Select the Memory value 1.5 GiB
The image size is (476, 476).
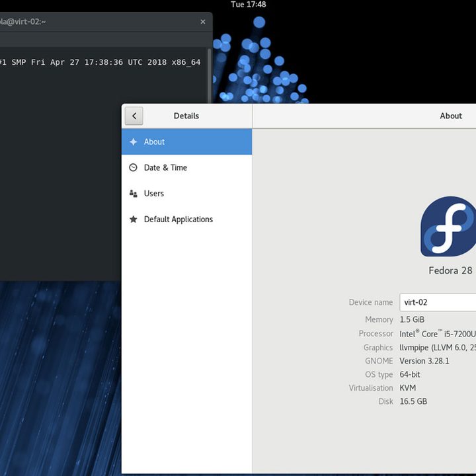[x=412, y=320]
